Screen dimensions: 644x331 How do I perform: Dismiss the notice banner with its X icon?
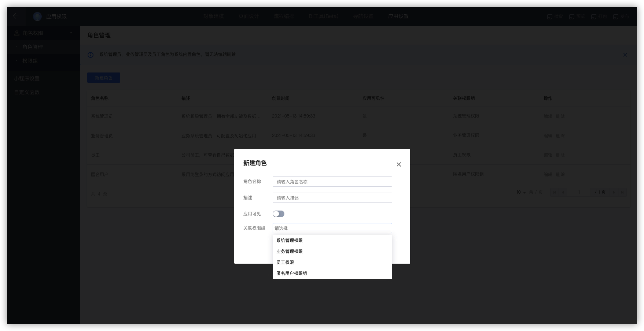625,55
